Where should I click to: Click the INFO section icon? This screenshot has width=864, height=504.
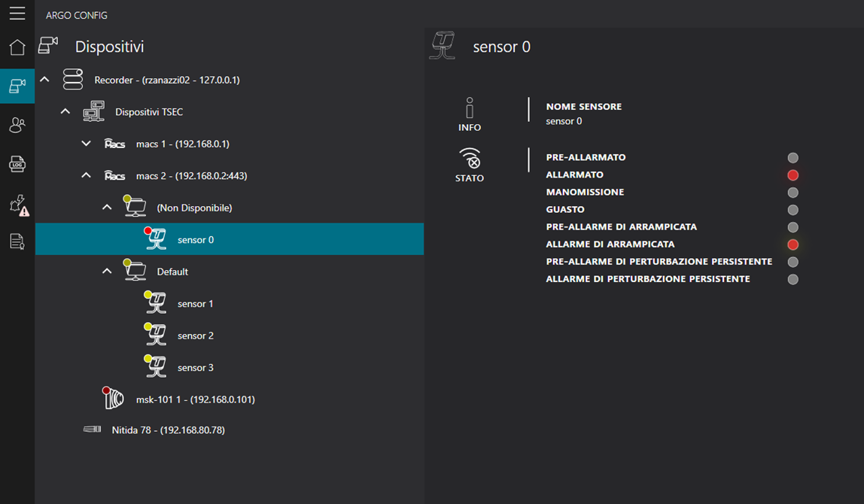[470, 114]
